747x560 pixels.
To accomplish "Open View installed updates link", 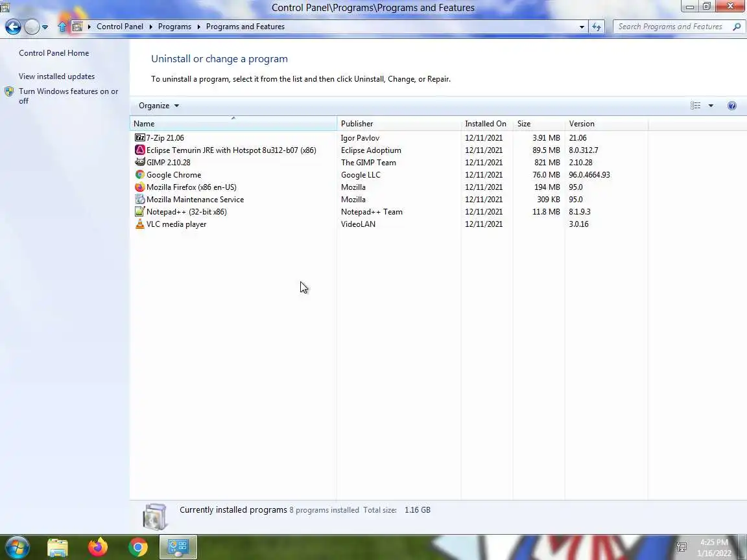I will click(x=56, y=76).
